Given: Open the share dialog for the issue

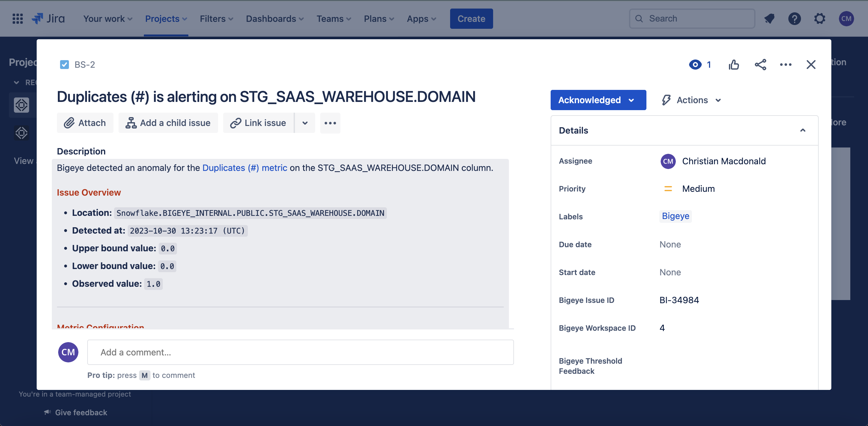Looking at the screenshot, I should [x=760, y=65].
